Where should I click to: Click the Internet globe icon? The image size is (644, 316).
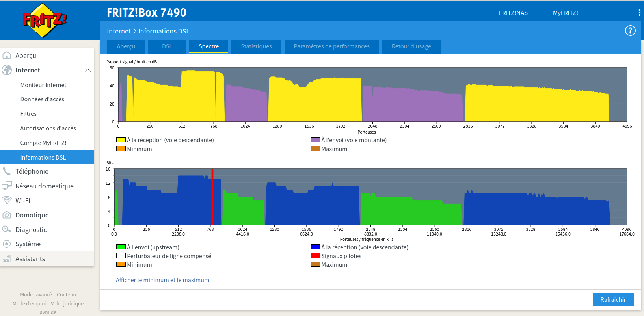point(7,70)
